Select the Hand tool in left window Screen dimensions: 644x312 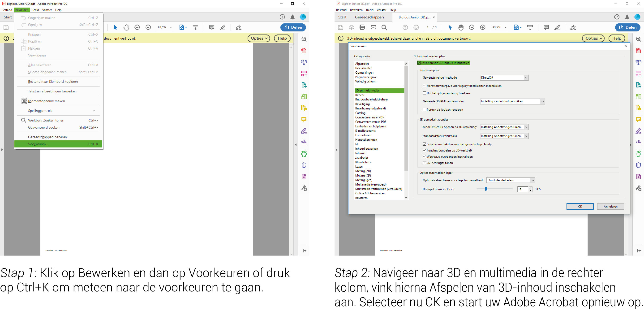(126, 27)
